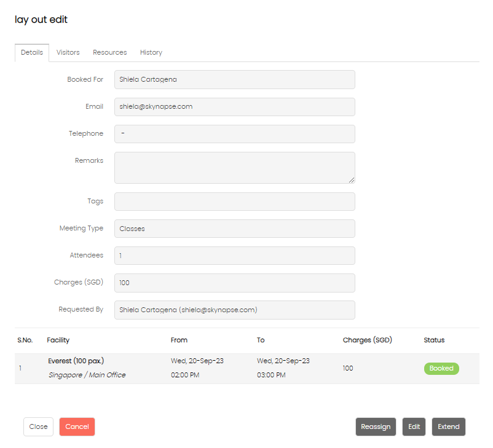Screen dimensions: 493x448
Task: Extend the booking with Extend button
Action: (x=448, y=426)
